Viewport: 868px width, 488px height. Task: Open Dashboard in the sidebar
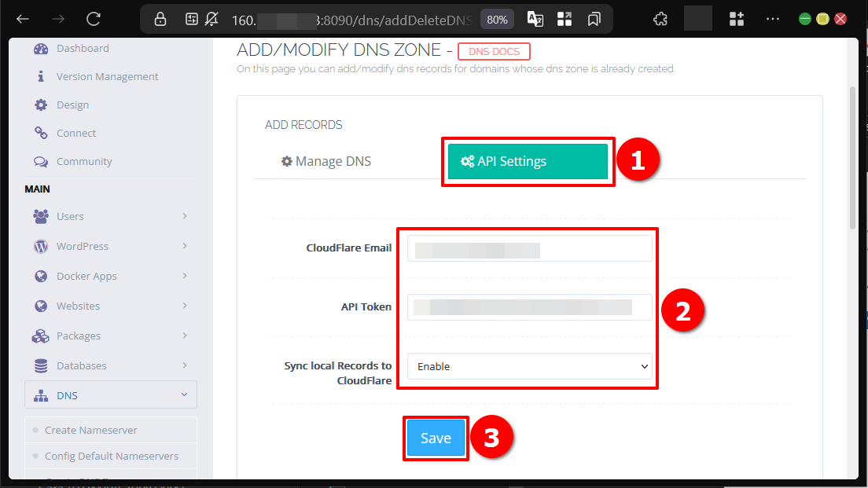pos(83,48)
